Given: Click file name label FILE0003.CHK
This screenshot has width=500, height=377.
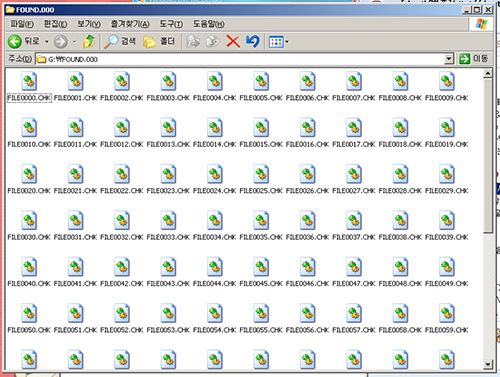Looking at the screenshot, I should click(168, 98).
